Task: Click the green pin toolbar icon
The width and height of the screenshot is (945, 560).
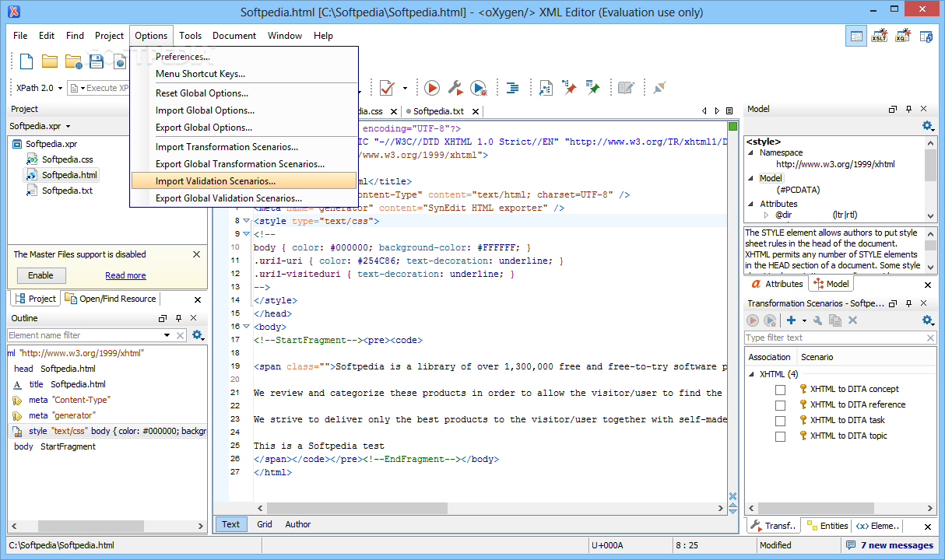Action: click(x=593, y=88)
